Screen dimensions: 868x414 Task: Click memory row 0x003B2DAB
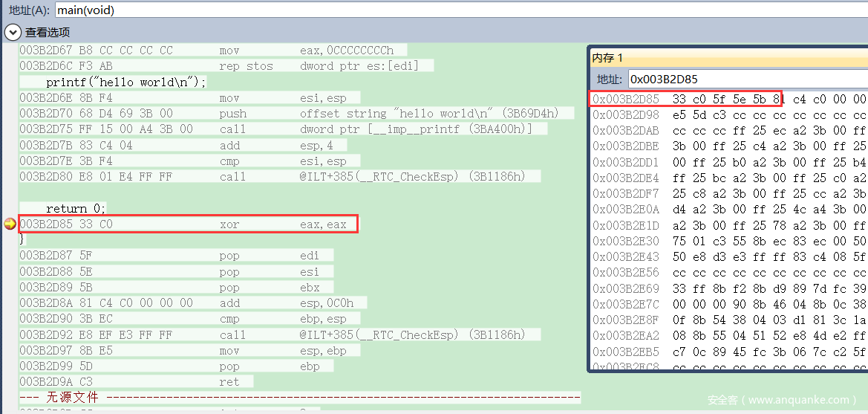728,130
